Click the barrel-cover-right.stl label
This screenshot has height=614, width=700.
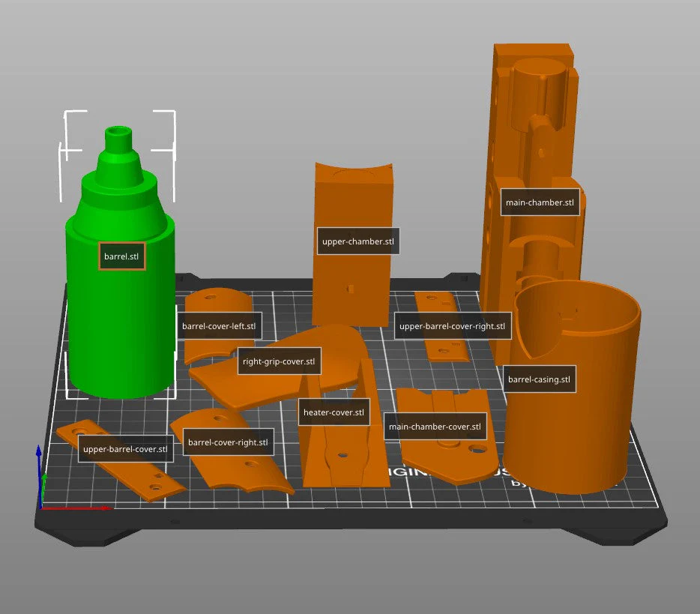228,442
